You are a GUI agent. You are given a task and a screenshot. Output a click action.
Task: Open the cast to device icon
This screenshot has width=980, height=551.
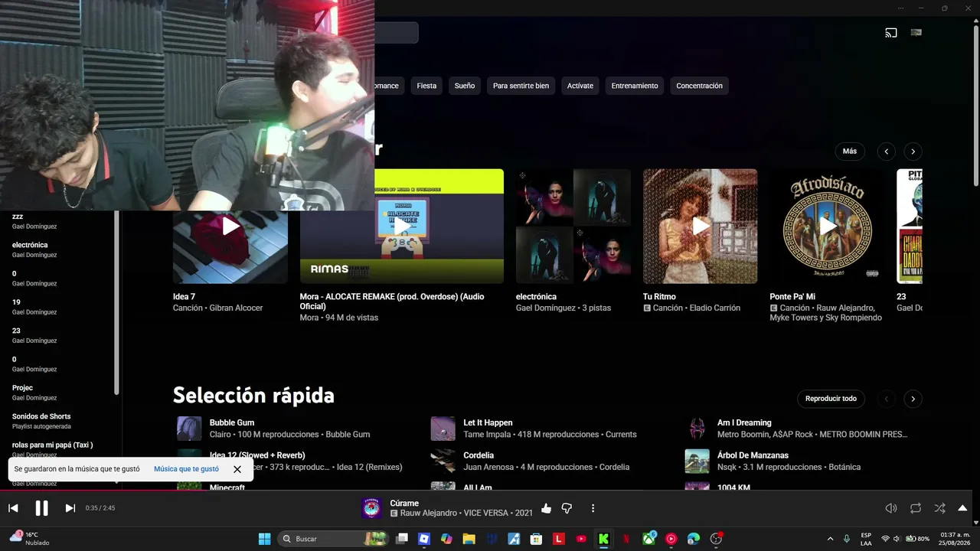click(x=891, y=33)
